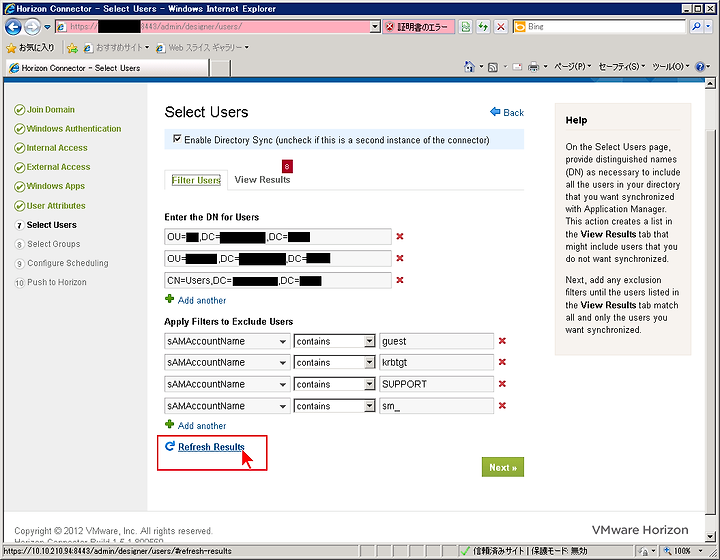
Task: Click the blue Back arrow icon
Action: point(495,112)
